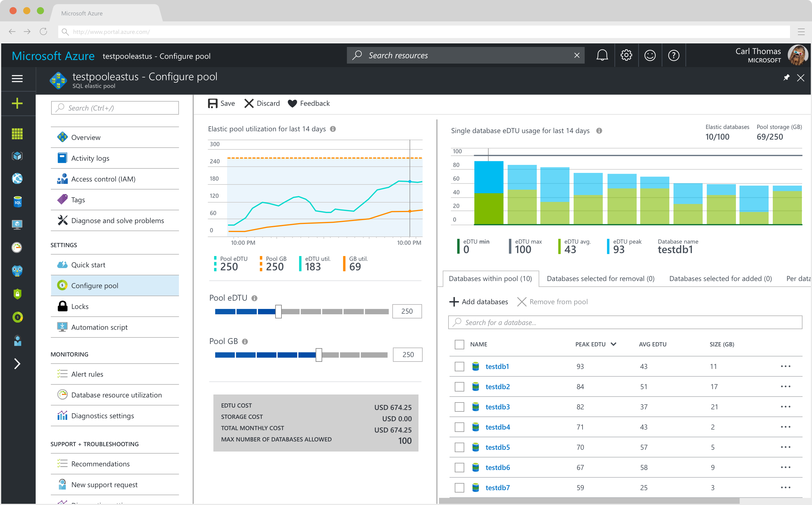812x505 pixels.
Task: Click the smiley feedback icon in header
Action: (650, 55)
